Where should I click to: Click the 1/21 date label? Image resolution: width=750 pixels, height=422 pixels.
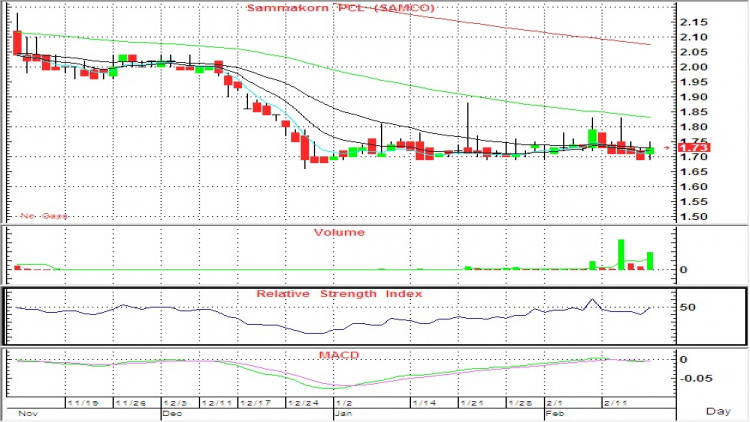(x=472, y=403)
